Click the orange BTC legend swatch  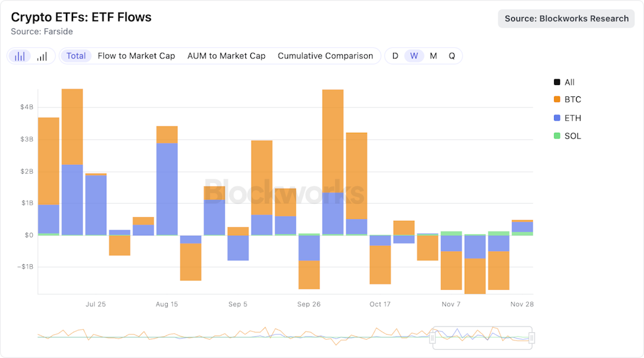(x=557, y=99)
